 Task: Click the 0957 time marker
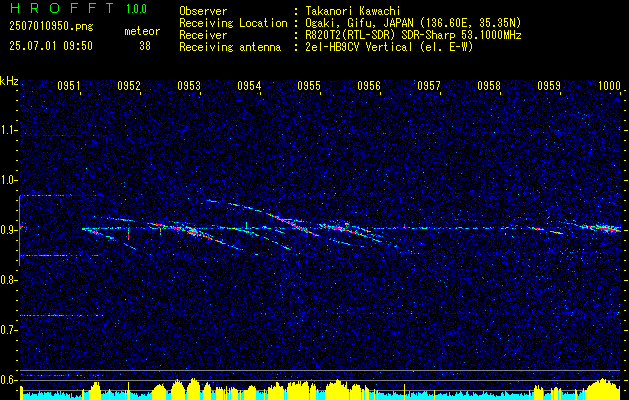point(429,85)
